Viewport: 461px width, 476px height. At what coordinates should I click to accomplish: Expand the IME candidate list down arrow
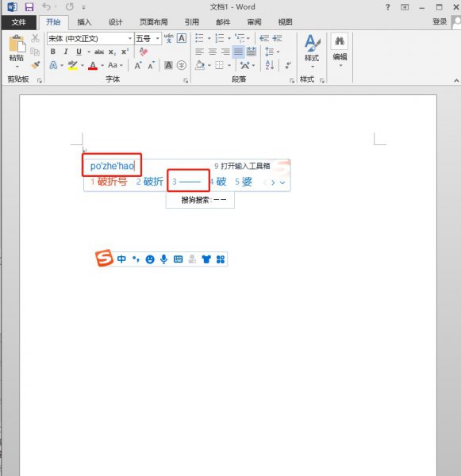tap(282, 182)
